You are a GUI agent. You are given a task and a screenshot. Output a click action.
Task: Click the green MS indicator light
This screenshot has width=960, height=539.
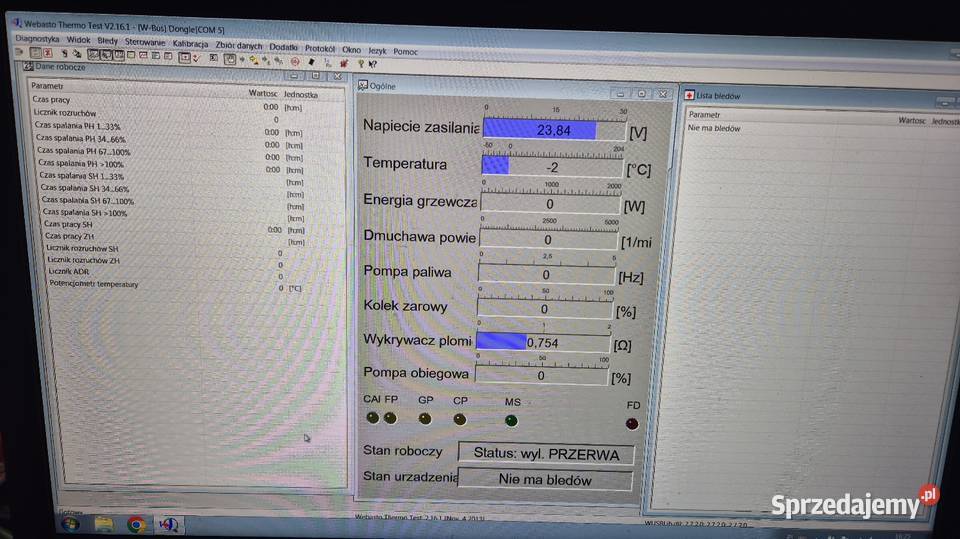tap(511, 420)
